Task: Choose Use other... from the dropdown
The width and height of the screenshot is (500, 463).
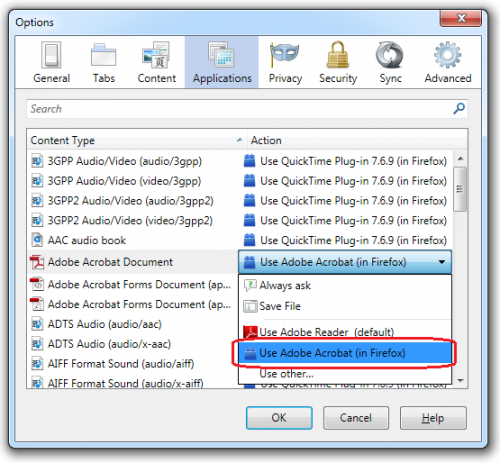Action: pos(345,374)
